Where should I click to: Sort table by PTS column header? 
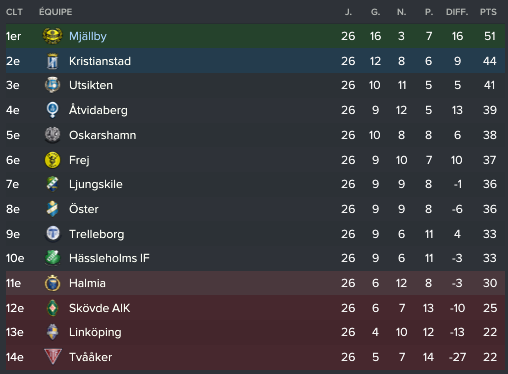tap(488, 12)
